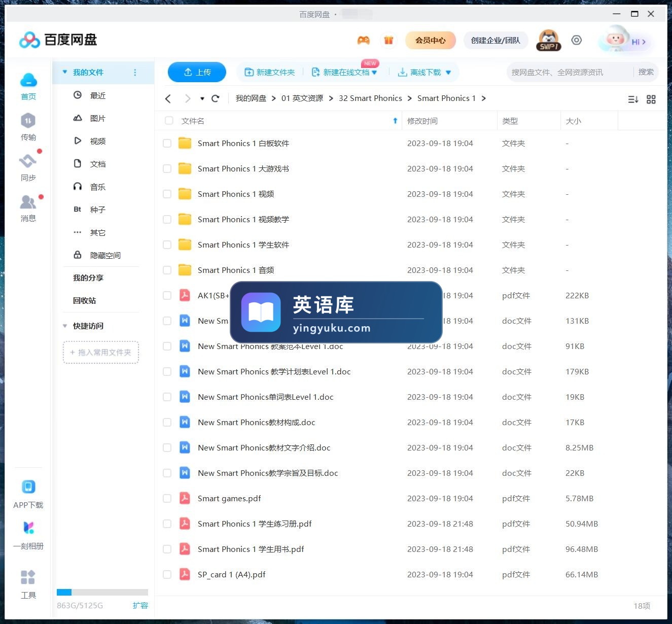
Task: Check the box for New Smart Phonics单词表Level 1.doc
Action: (167, 397)
